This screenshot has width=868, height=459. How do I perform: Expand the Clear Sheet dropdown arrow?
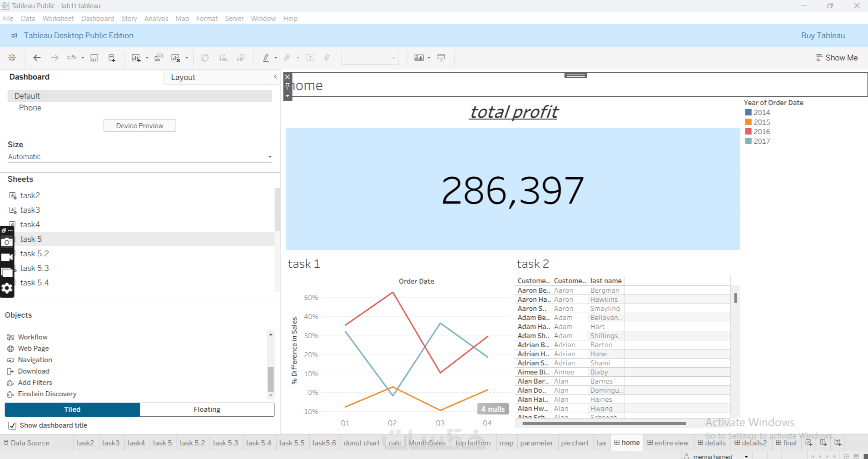(187, 58)
